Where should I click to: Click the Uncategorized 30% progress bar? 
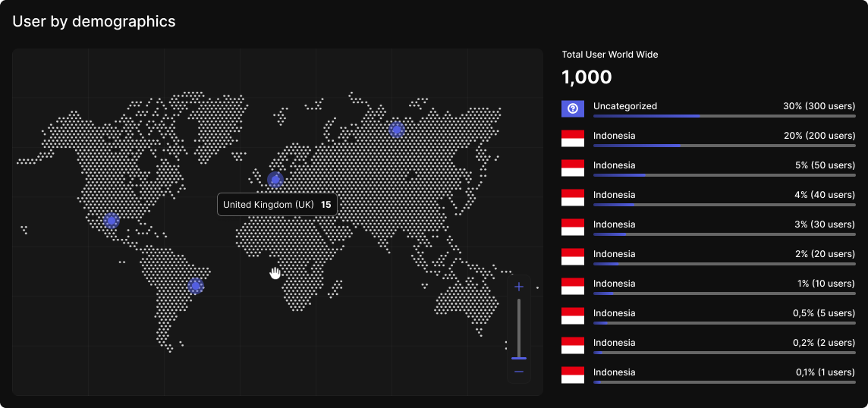point(724,116)
